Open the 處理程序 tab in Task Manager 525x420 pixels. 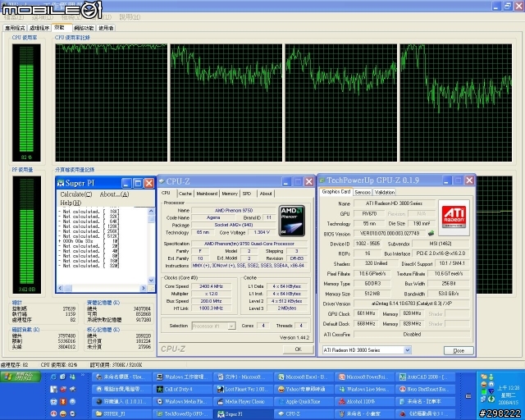pos(39,28)
